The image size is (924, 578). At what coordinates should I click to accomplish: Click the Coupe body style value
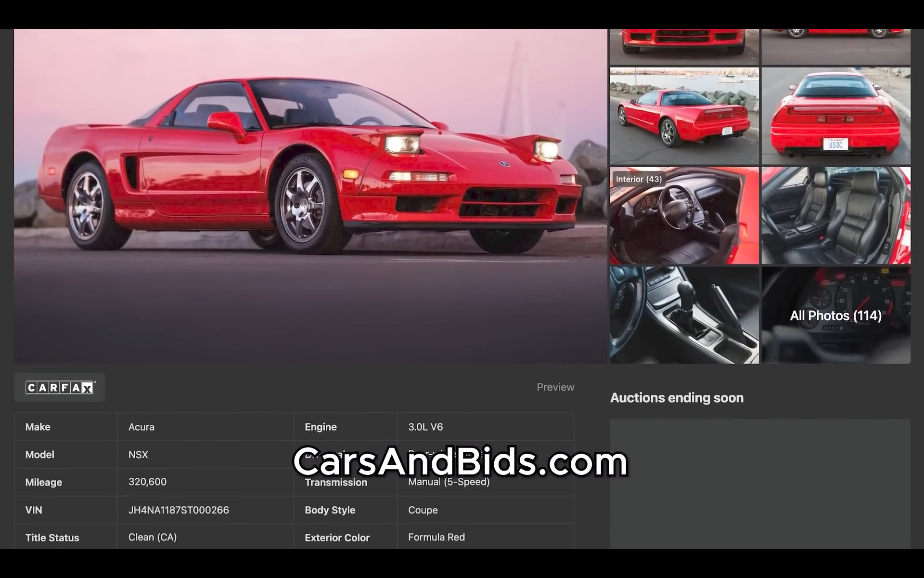(x=423, y=510)
